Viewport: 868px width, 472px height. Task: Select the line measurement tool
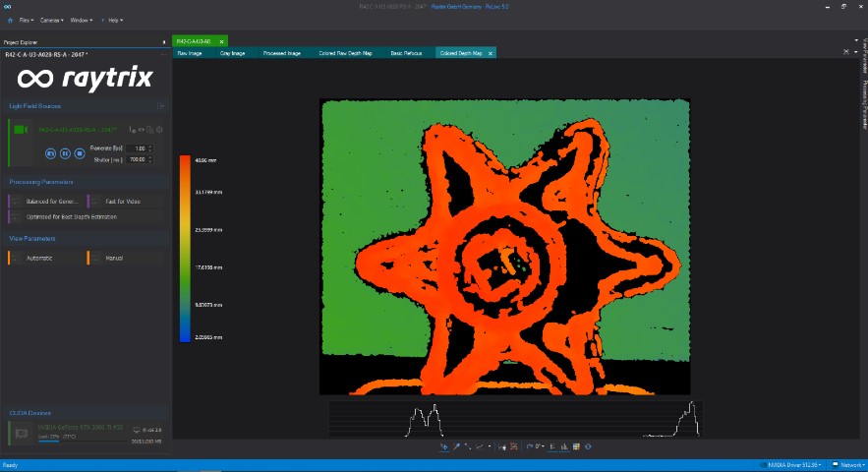467,446
